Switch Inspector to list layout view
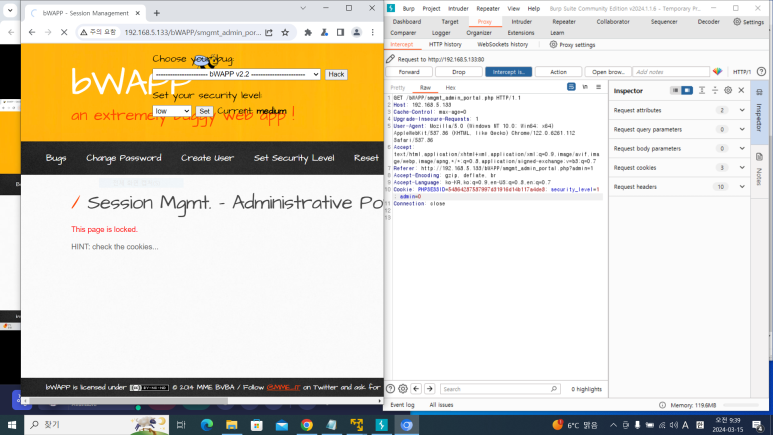773x435 pixels. pyautogui.click(x=675, y=91)
